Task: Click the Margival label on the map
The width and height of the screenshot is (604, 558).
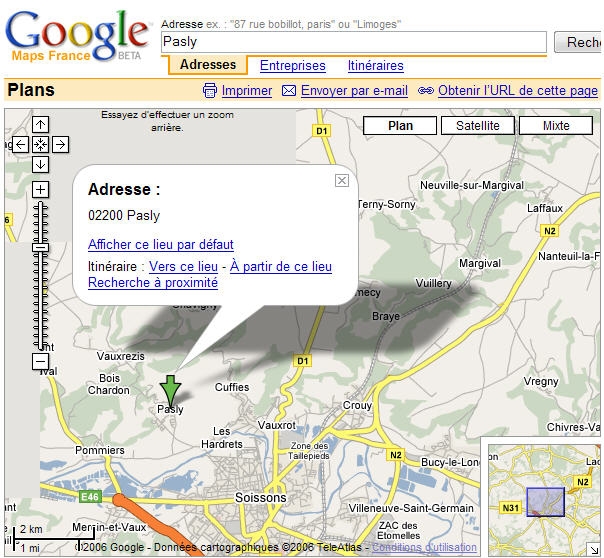Action: [480, 263]
